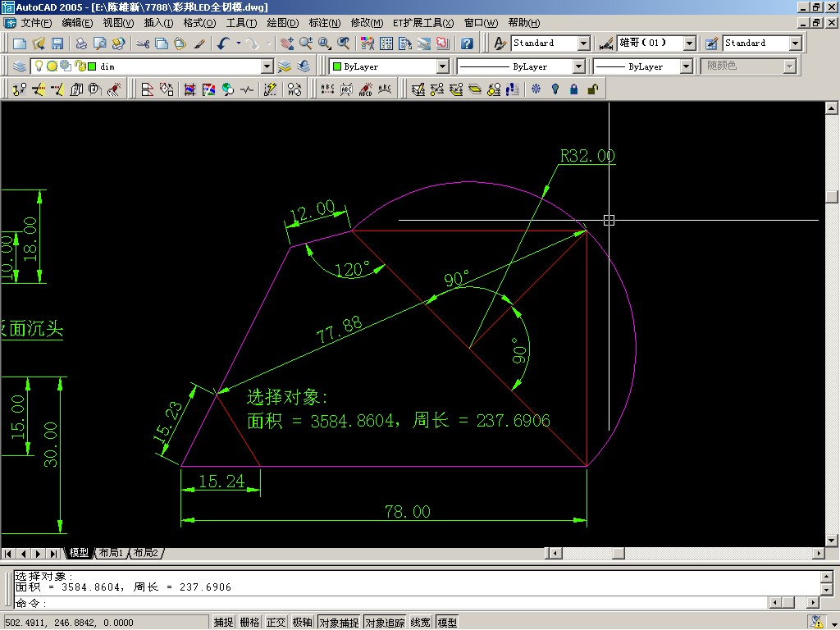
Task: Open the 标注(N) dimension menu
Action: click(x=325, y=23)
